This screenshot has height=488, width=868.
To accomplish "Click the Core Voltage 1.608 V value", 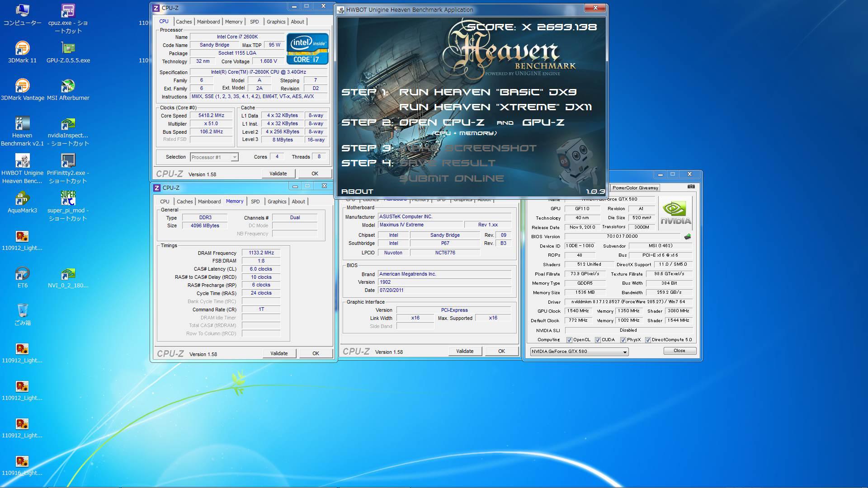I will coord(269,61).
